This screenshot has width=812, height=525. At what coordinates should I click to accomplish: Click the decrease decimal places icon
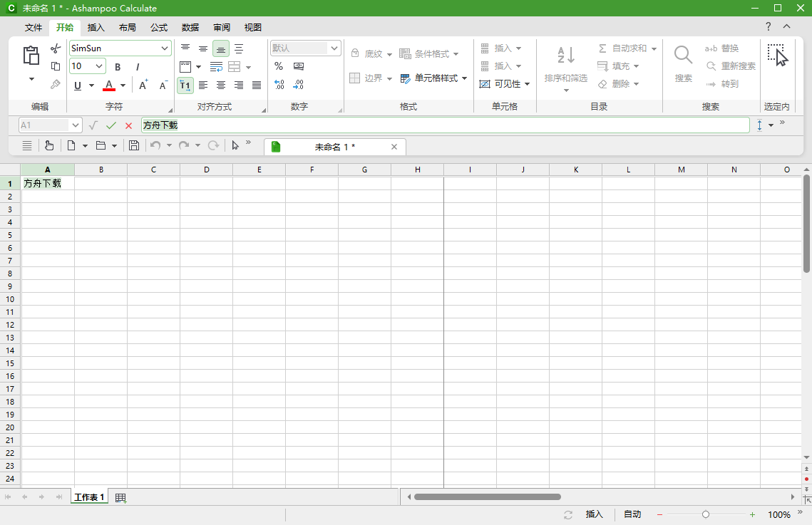point(298,84)
